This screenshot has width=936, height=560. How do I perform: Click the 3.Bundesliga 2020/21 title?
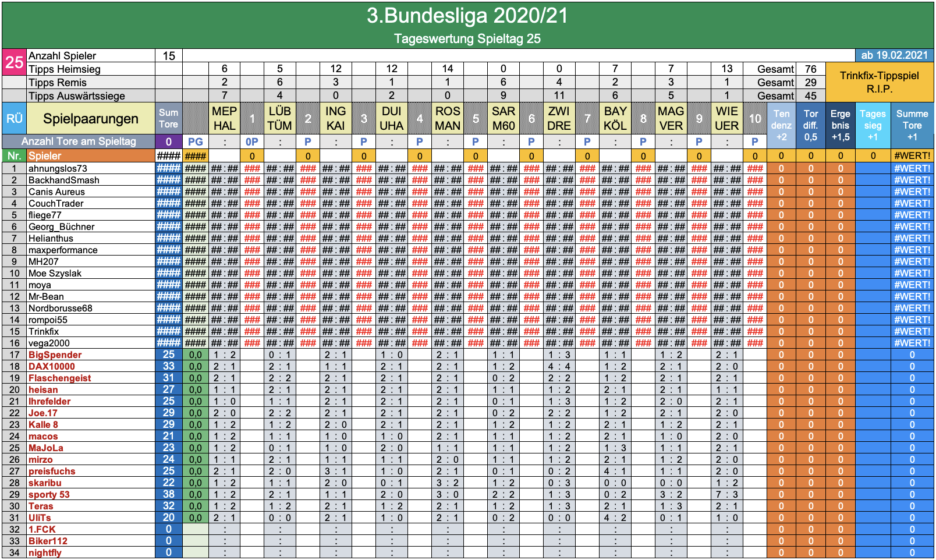(467, 16)
